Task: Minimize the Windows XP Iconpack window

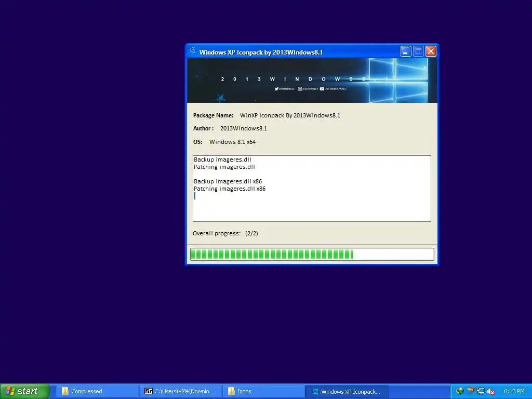Action: [406, 51]
